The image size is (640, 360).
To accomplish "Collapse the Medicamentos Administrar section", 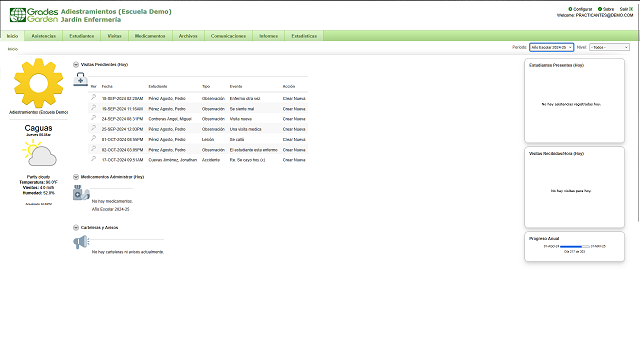I will point(76,177).
